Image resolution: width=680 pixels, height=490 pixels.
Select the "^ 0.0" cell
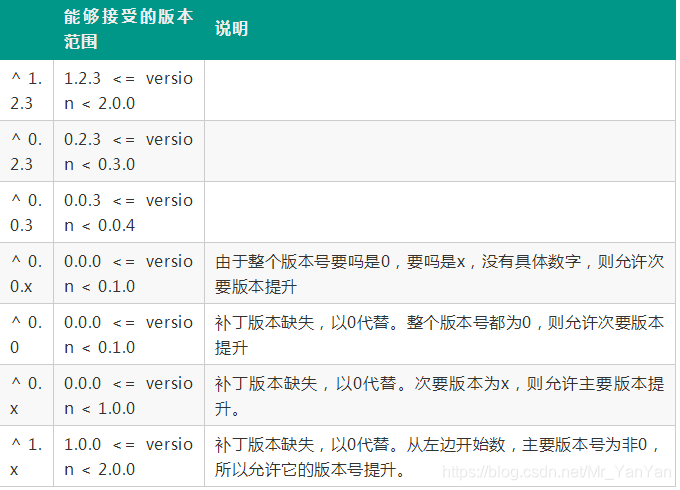click(x=27, y=334)
